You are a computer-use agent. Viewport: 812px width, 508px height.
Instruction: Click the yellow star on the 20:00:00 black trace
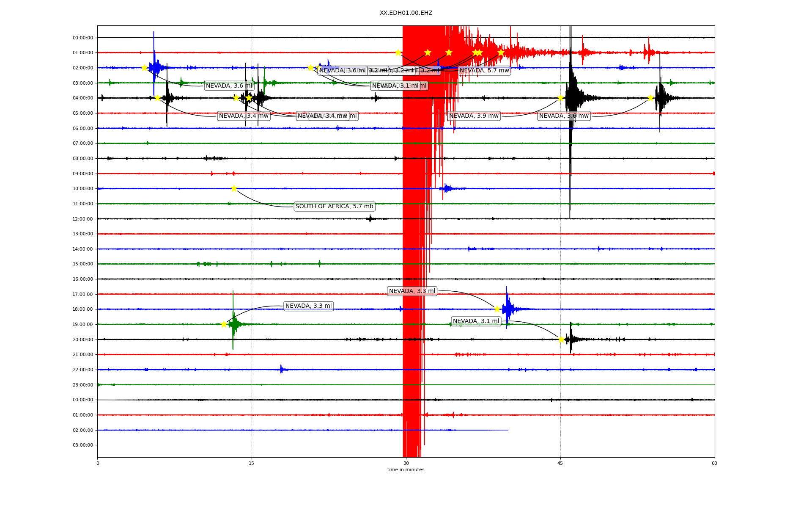point(561,340)
